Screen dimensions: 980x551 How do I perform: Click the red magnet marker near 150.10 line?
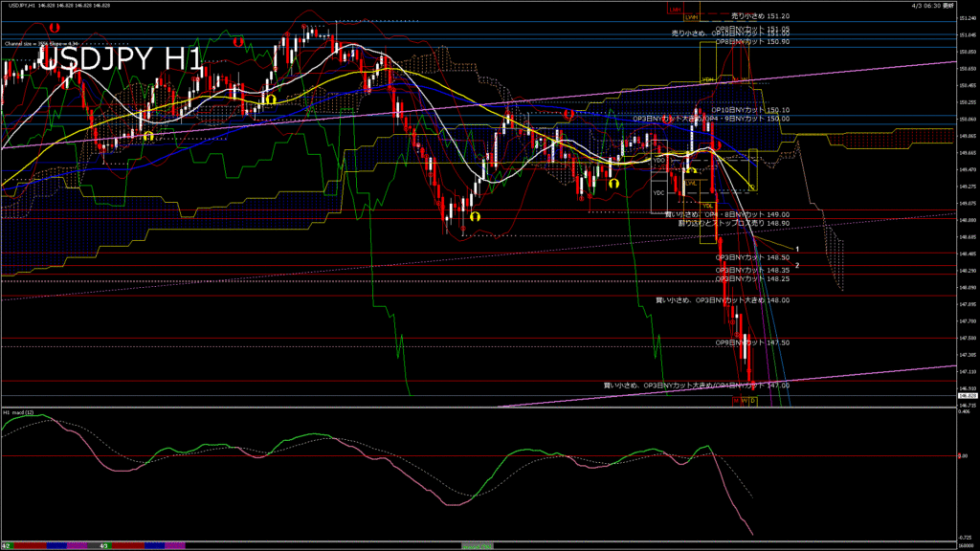[569, 115]
